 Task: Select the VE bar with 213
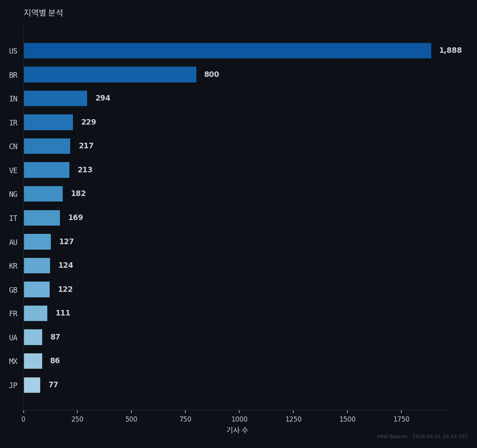(47, 170)
